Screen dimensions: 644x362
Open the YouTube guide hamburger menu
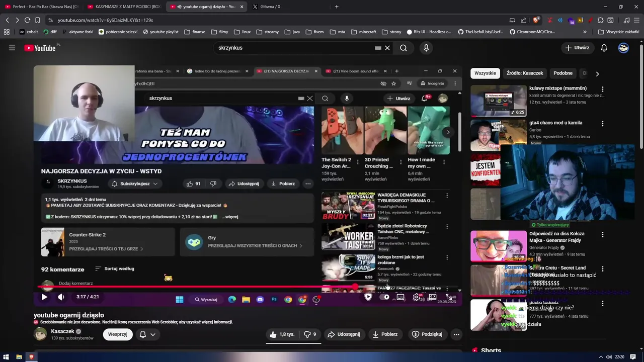pyautogui.click(x=12, y=48)
